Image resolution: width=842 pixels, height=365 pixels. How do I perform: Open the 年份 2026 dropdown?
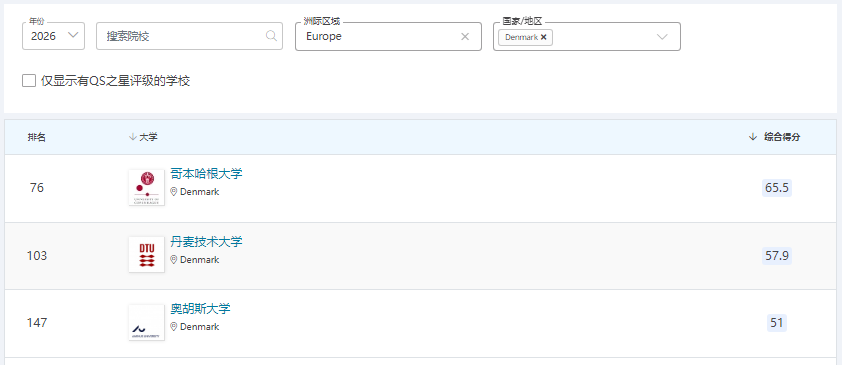[x=53, y=36]
